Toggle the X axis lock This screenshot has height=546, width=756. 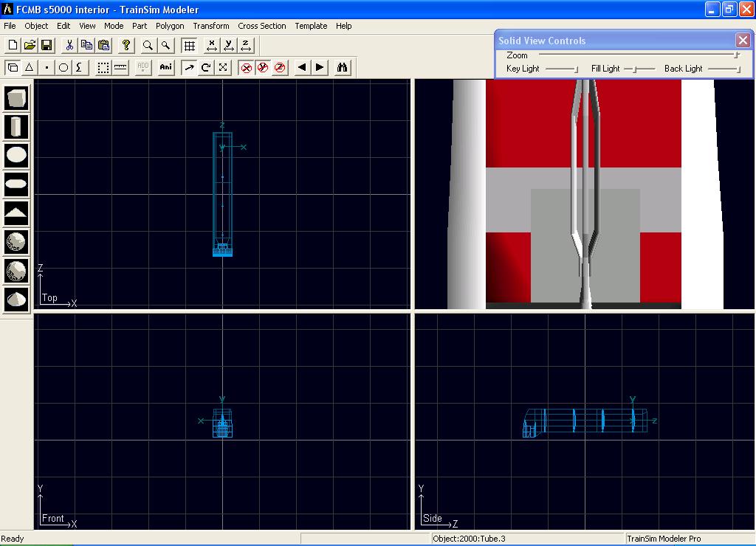click(246, 67)
